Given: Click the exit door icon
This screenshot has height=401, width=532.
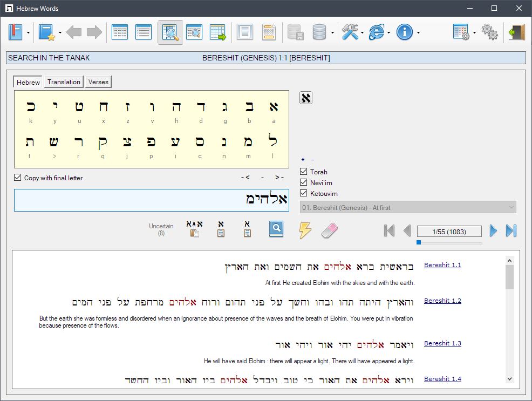Looking at the screenshot, I should point(516,32).
